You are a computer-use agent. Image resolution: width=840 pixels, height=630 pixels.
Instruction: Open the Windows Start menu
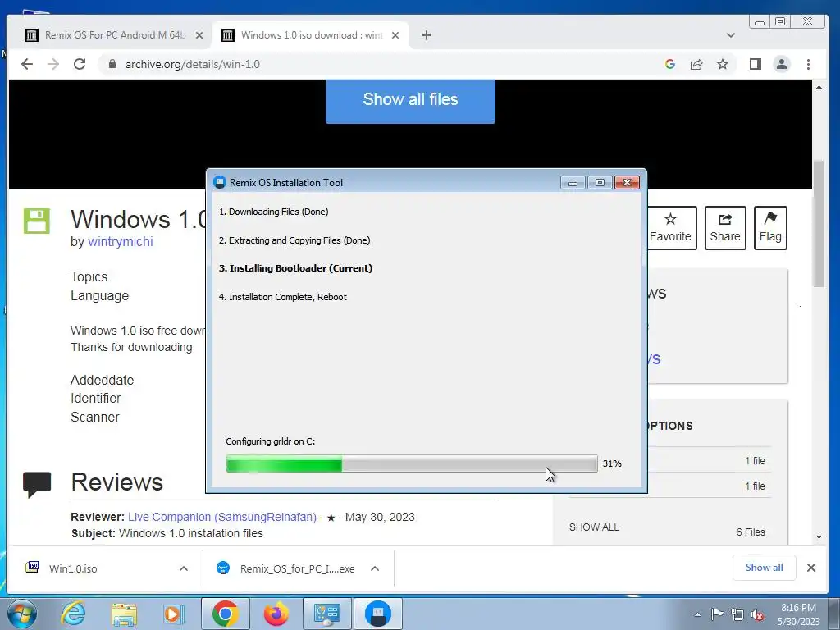[21, 614]
